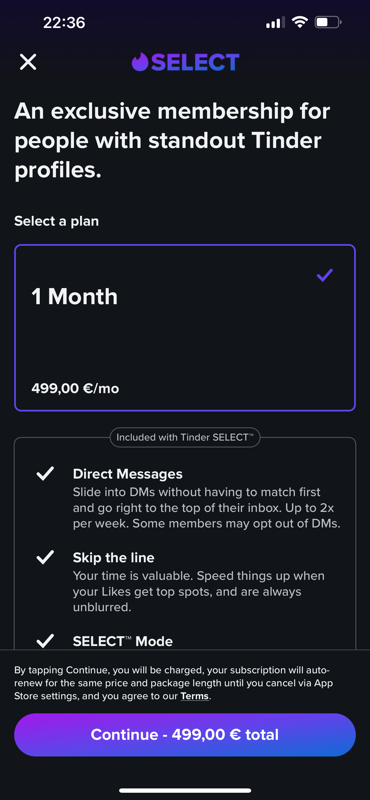Tap the checkmark beside Skip the line
This screenshot has height=800, width=370.
click(x=45, y=558)
